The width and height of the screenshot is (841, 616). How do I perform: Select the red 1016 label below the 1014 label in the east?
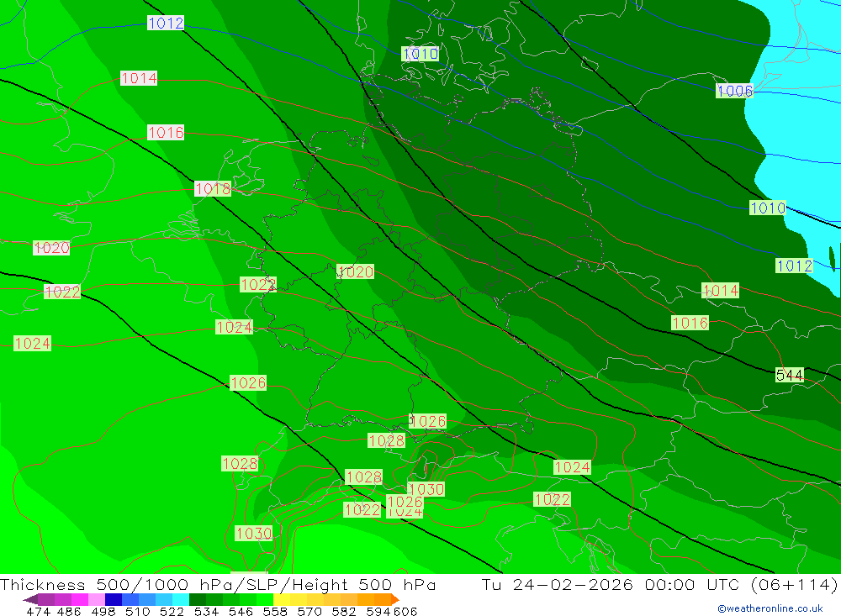pyautogui.click(x=690, y=323)
